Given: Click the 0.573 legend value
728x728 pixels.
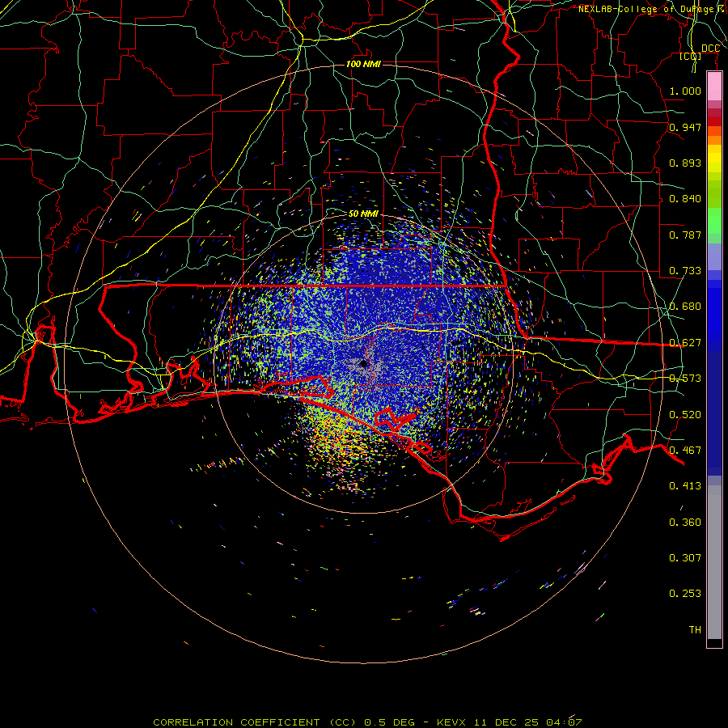Looking at the screenshot, I should (685, 379).
